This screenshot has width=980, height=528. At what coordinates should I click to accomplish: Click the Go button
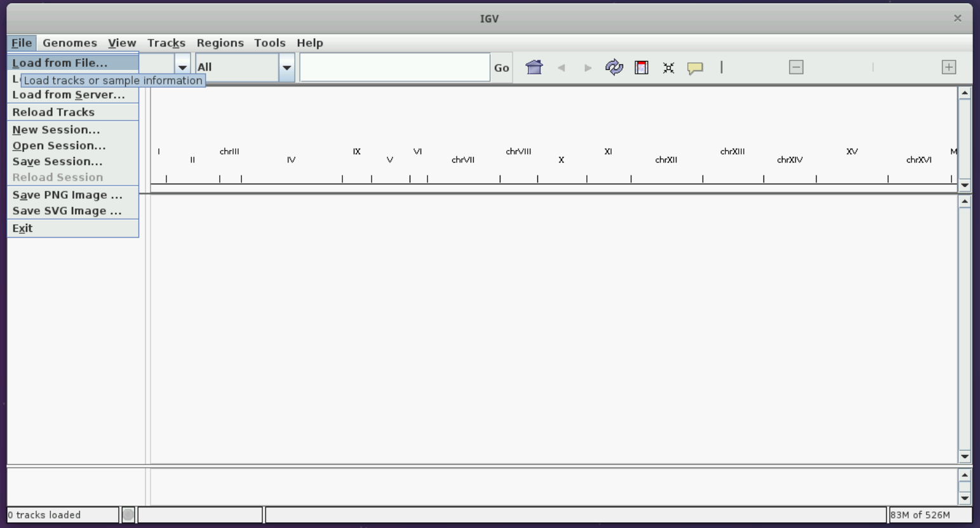click(501, 67)
